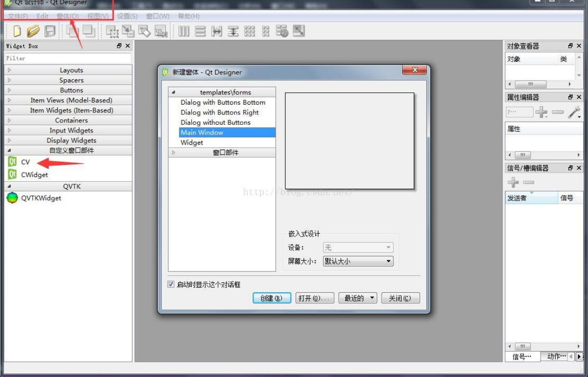Select Dialog with Buttons Bottom template

tap(223, 102)
